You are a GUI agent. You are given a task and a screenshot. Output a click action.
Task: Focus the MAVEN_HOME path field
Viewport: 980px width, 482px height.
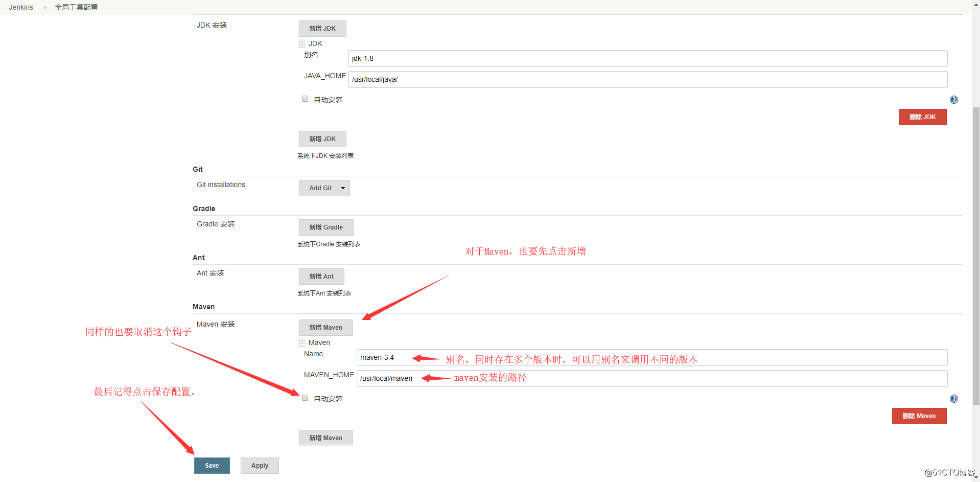click(652, 378)
